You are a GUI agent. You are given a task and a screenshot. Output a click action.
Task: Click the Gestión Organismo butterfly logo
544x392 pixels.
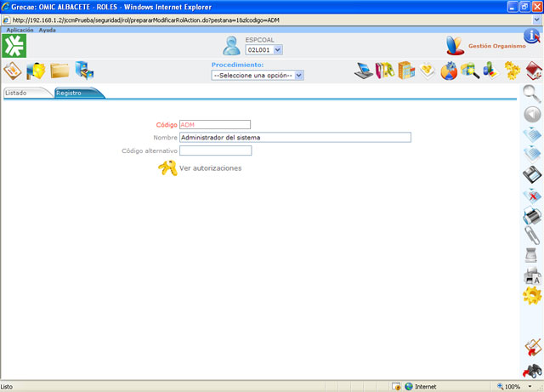click(x=455, y=45)
